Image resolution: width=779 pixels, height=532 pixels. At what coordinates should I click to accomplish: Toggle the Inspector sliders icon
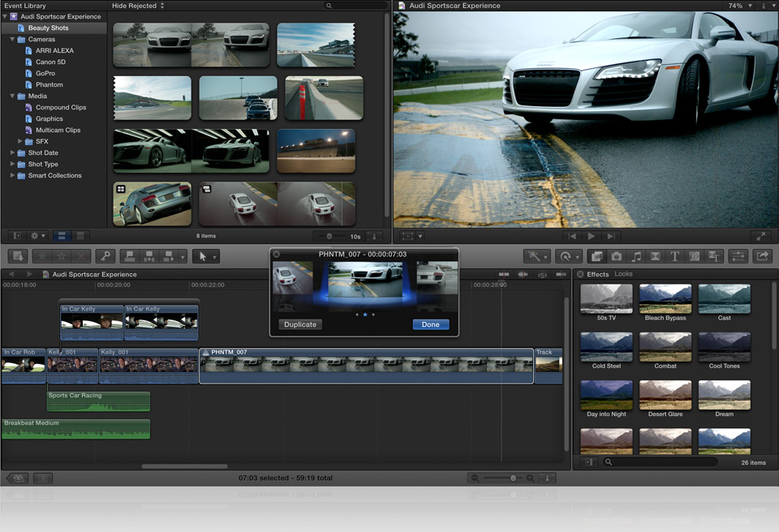[738, 256]
